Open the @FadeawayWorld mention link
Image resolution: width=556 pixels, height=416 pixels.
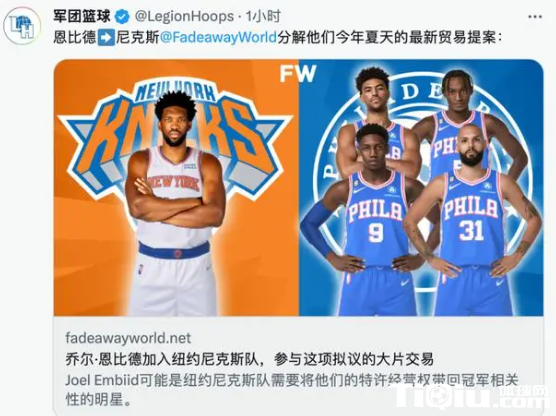pos(218,37)
